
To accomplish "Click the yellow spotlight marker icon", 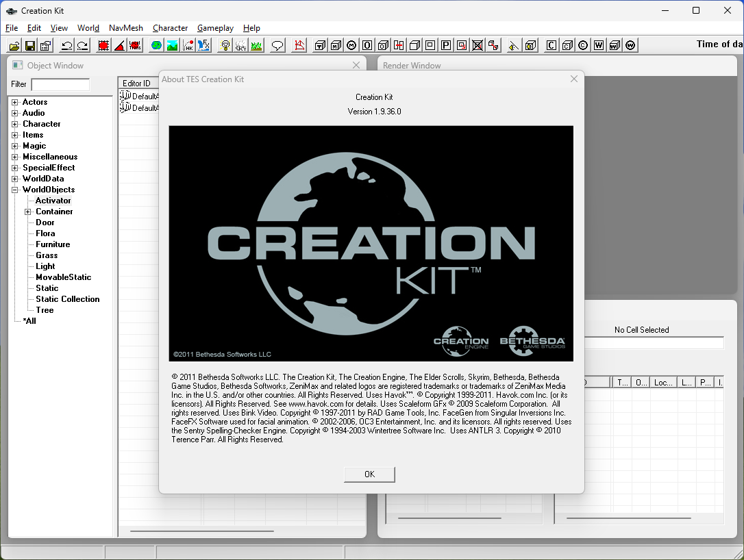I will [513, 45].
